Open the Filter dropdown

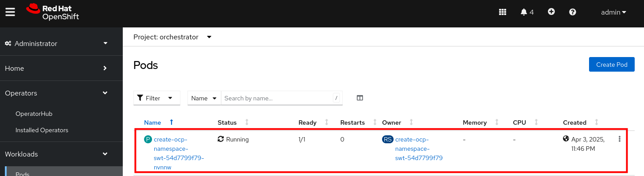point(157,98)
